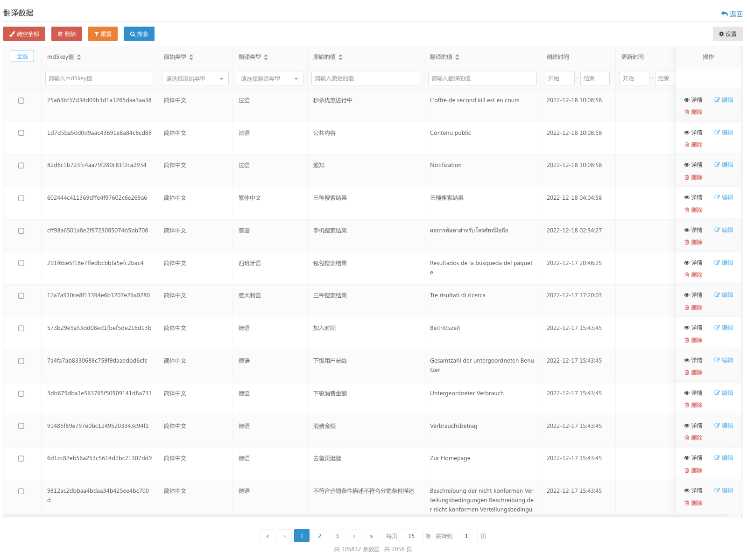Viewport: 747px width, 560px height.
Task: Click the horizontal table scrollbar
Action: pyautogui.click(x=365, y=516)
